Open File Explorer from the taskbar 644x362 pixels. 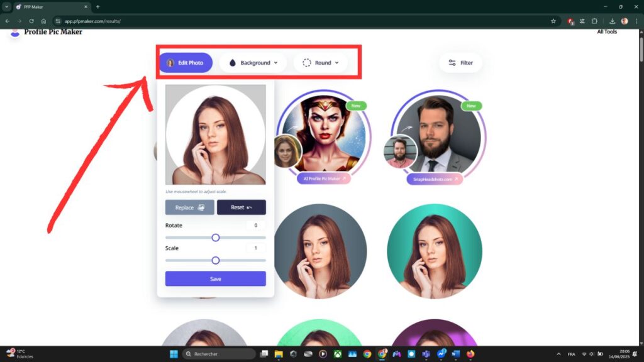point(279,354)
